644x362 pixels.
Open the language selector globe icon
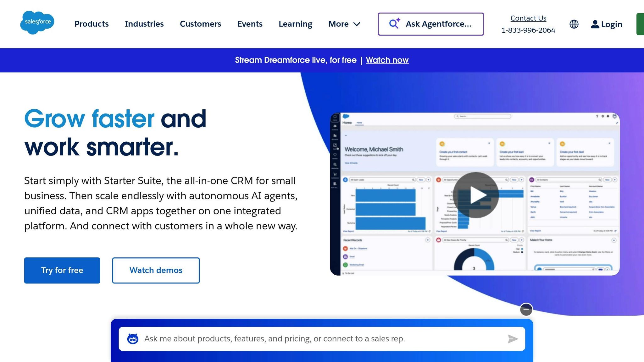tap(574, 24)
